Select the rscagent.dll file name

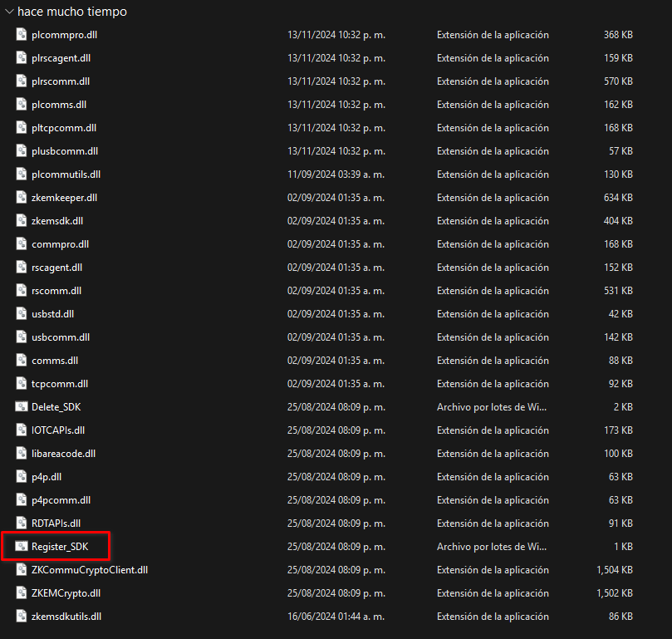[x=56, y=268]
